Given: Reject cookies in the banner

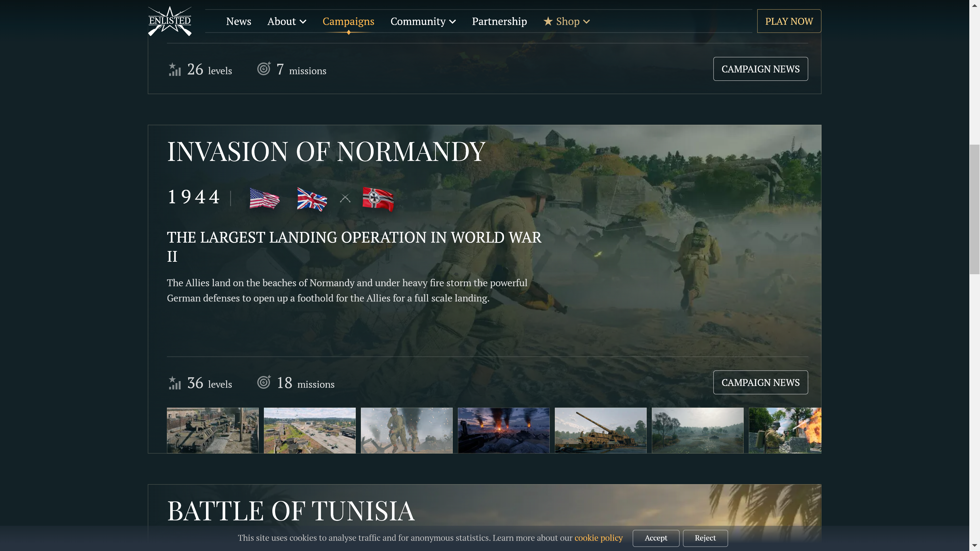Looking at the screenshot, I should (705, 538).
